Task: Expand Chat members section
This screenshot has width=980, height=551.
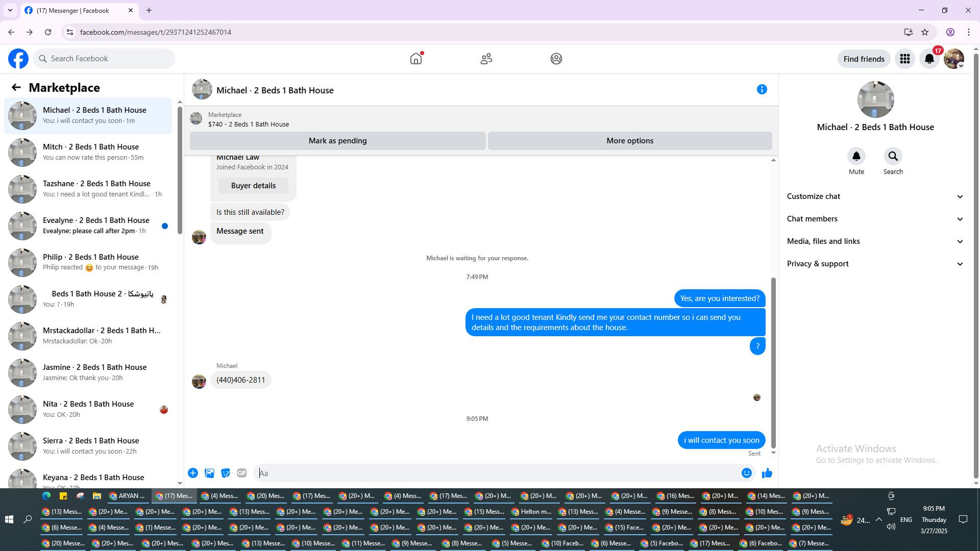Action: (875, 219)
